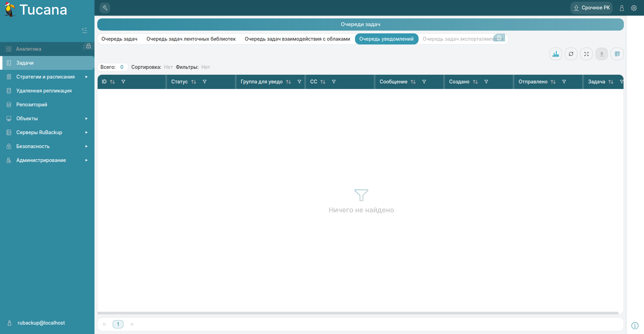Viewport: 644px width, 334px height.
Task: Click the Срочное РК button
Action: click(x=592, y=8)
